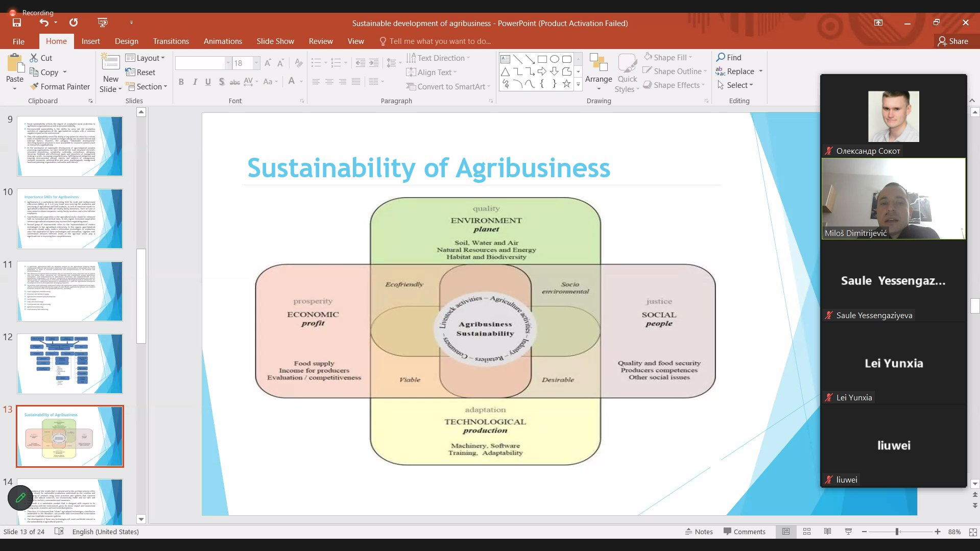Toggle Bold formatting

point(181,82)
